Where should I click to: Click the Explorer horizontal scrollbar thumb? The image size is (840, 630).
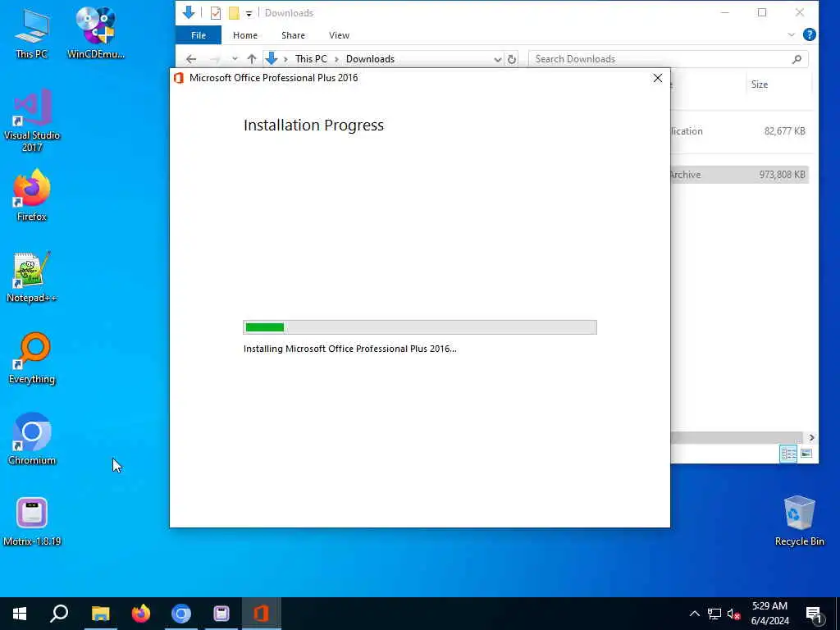click(737, 438)
